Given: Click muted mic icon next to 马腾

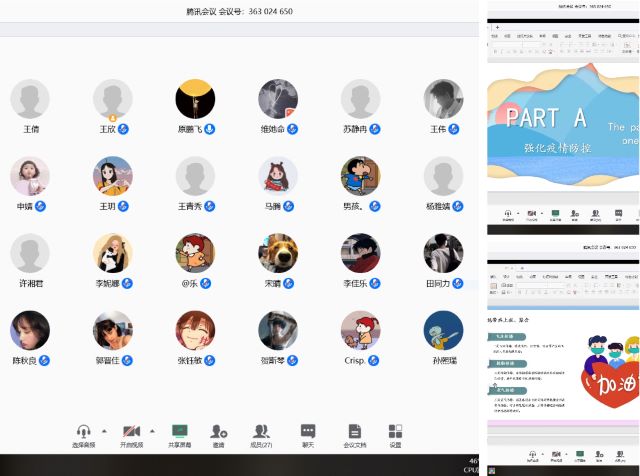Looking at the screenshot, I should [289, 207].
